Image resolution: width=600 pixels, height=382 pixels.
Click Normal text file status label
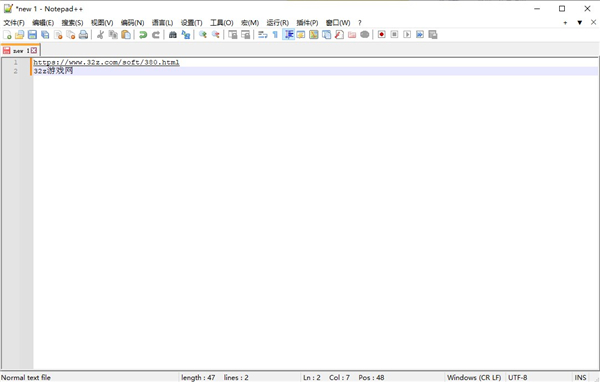(x=26, y=377)
